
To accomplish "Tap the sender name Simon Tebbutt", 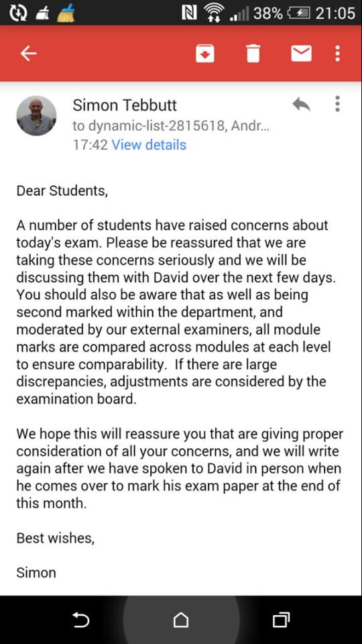I will pos(125,105).
